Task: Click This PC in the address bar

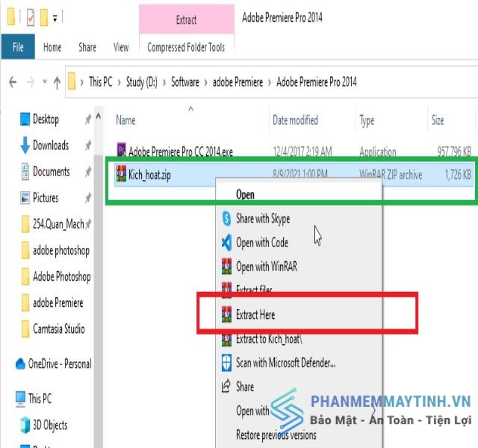Action: (101, 81)
